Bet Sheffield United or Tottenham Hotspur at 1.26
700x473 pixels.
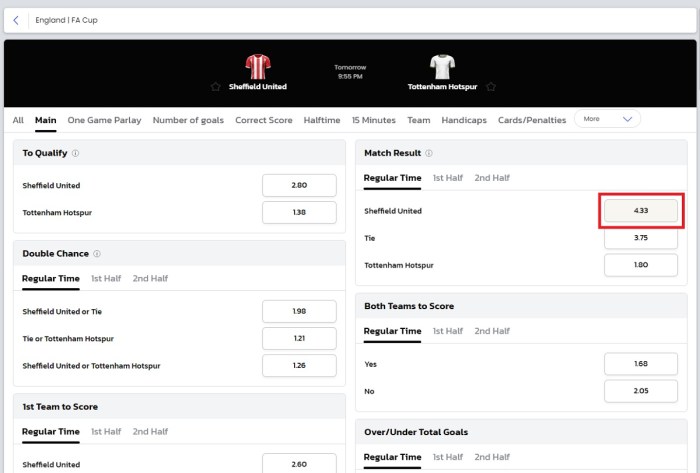click(x=299, y=365)
